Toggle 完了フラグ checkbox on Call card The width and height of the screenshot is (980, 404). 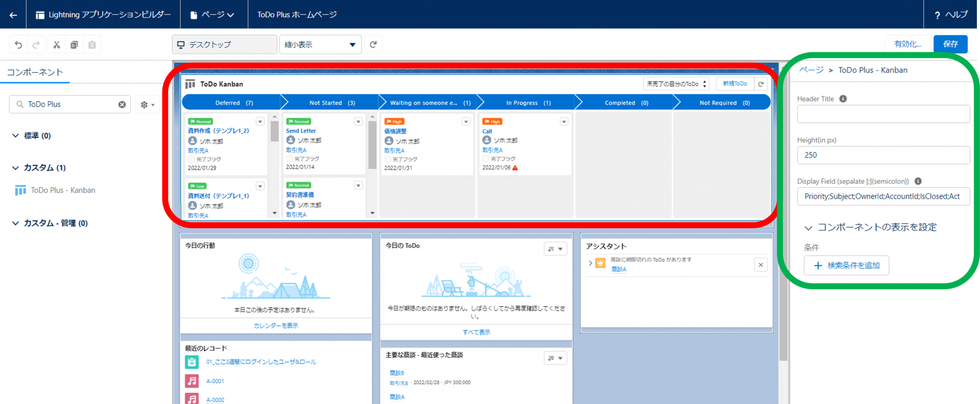click(485, 159)
